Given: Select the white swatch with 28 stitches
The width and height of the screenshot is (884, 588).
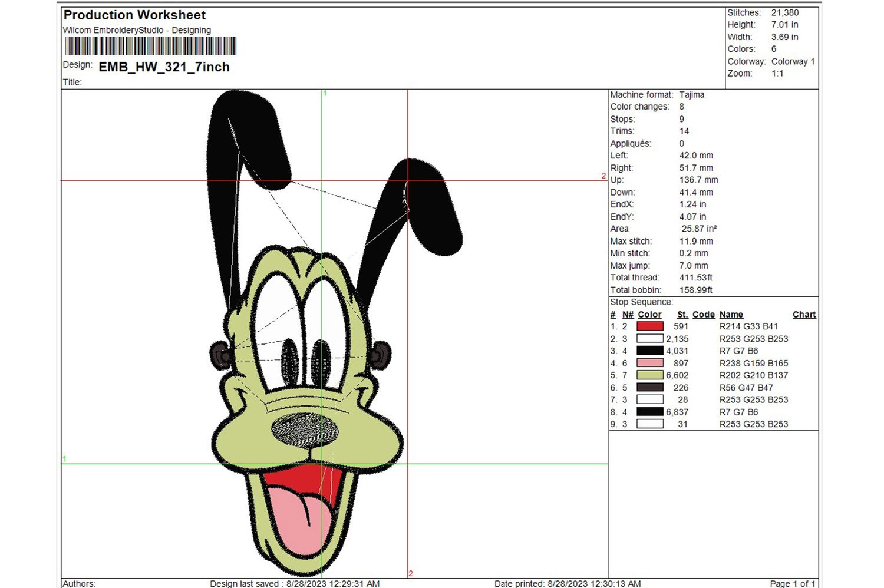Looking at the screenshot, I should click(650, 399).
